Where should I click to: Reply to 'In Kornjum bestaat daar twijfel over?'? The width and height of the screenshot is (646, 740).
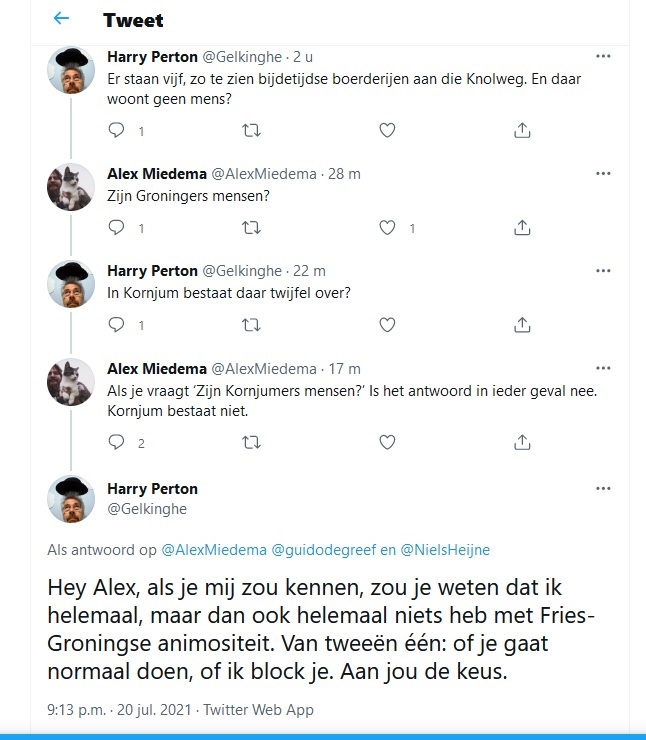coord(117,325)
